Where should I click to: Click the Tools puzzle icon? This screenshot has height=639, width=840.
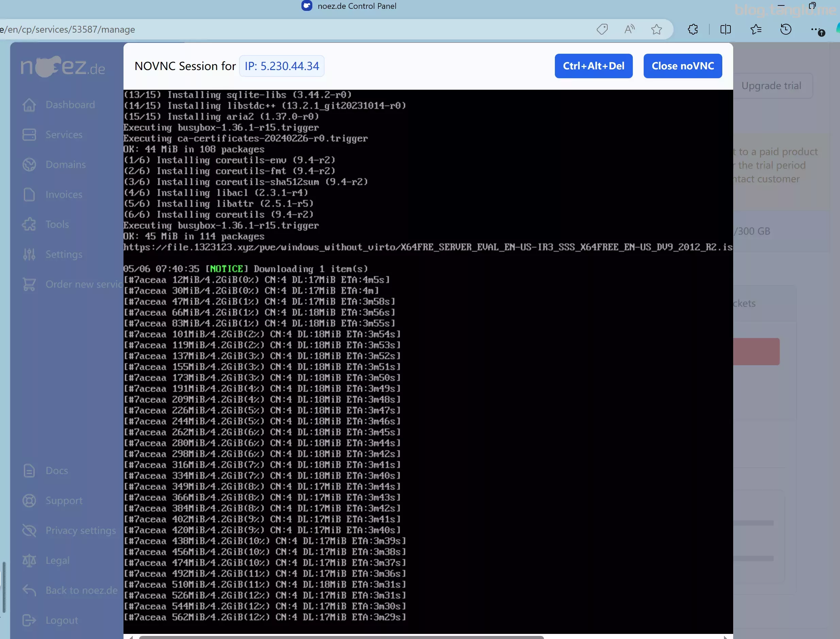(x=29, y=224)
